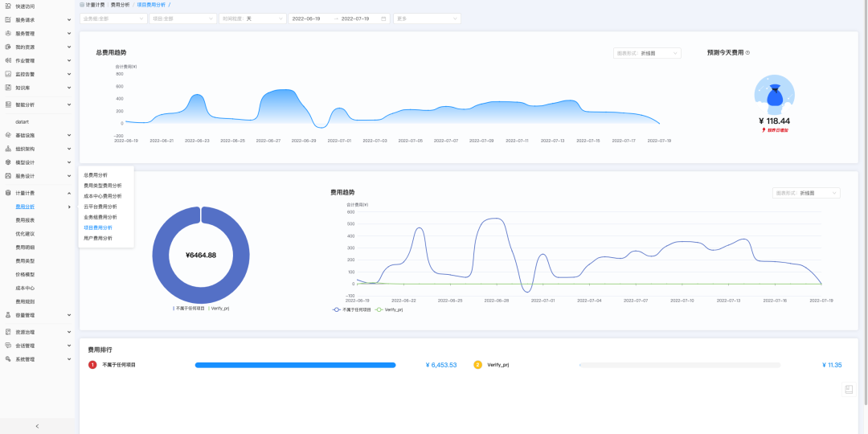Image resolution: width=868 pixels, height=434 pixels.
Task: Collapse the sidebar with the bottom arrow
Action: pos(37,426)
